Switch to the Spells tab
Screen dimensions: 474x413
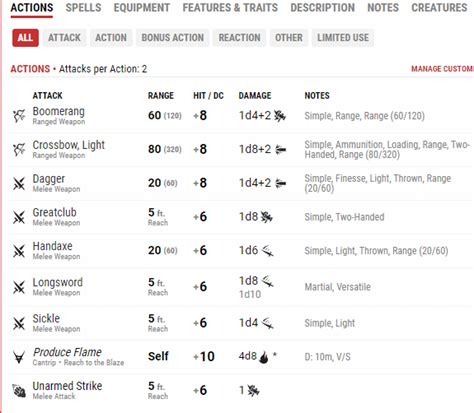pos(83,8)
